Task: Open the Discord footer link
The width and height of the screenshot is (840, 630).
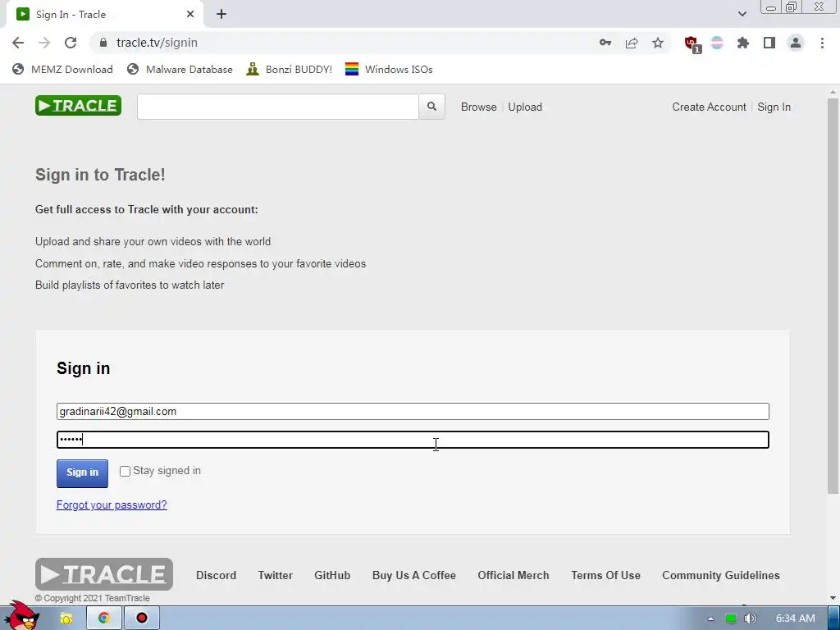Action: tap(216, 575)
